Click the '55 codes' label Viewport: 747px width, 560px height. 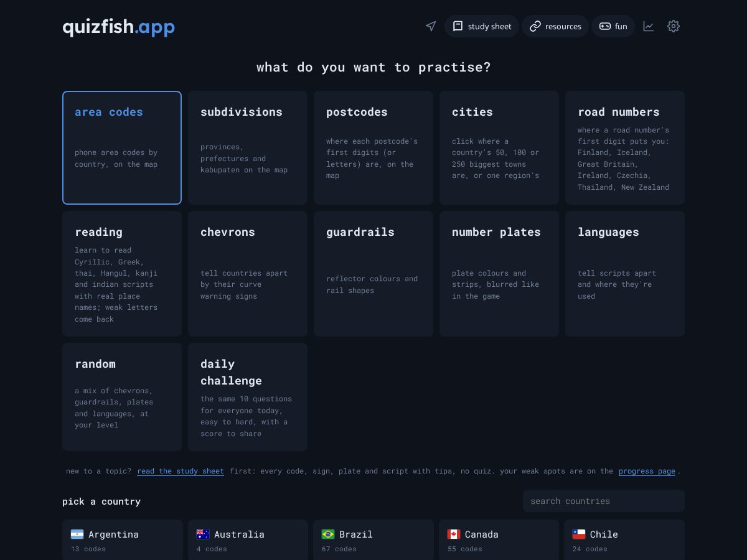tap(465, 549)
